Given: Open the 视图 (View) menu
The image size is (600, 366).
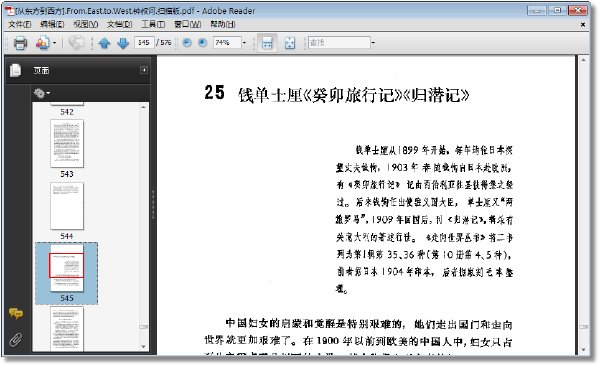Looking at the screenshot, I should coord(85,24).
